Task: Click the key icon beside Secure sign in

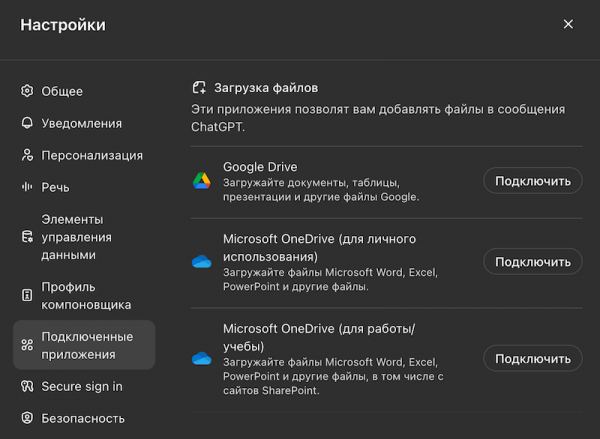Action: (27, 386)
